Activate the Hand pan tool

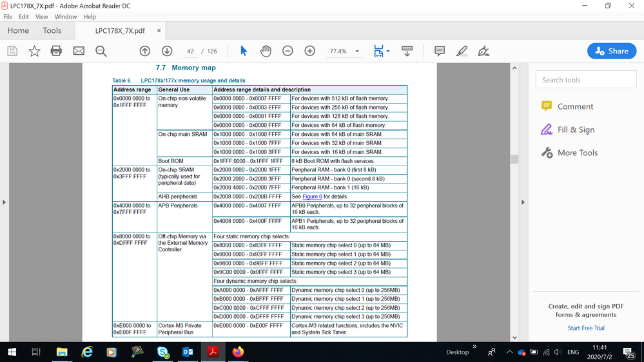point(266,51)
